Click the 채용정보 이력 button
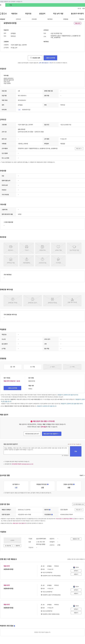The image size is (85, 644). [76, 539]
